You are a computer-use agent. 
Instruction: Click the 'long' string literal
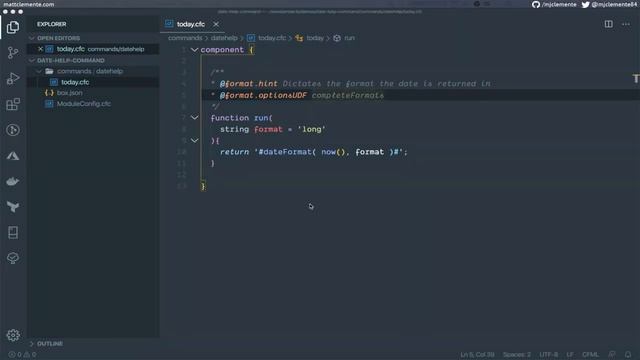(311, 129)
